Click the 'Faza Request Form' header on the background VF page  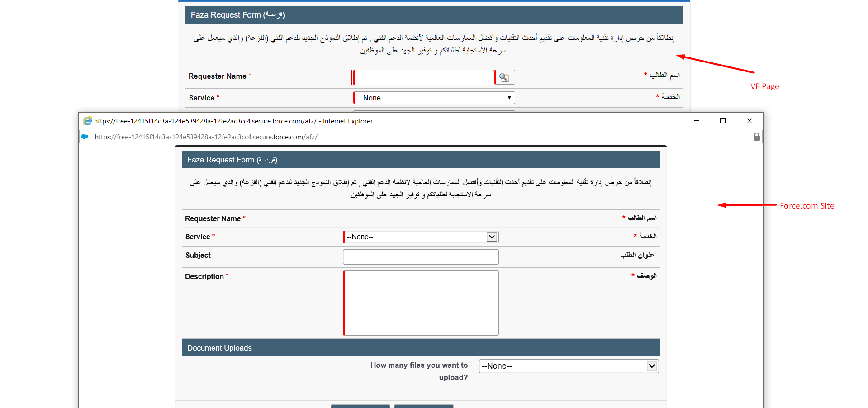click(434, 15)
